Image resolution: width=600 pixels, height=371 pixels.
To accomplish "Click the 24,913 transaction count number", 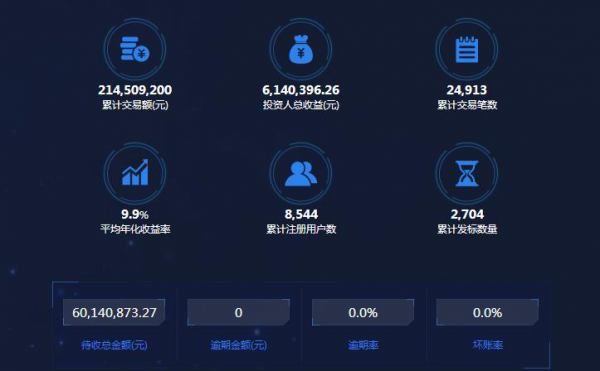I will 467,90.
